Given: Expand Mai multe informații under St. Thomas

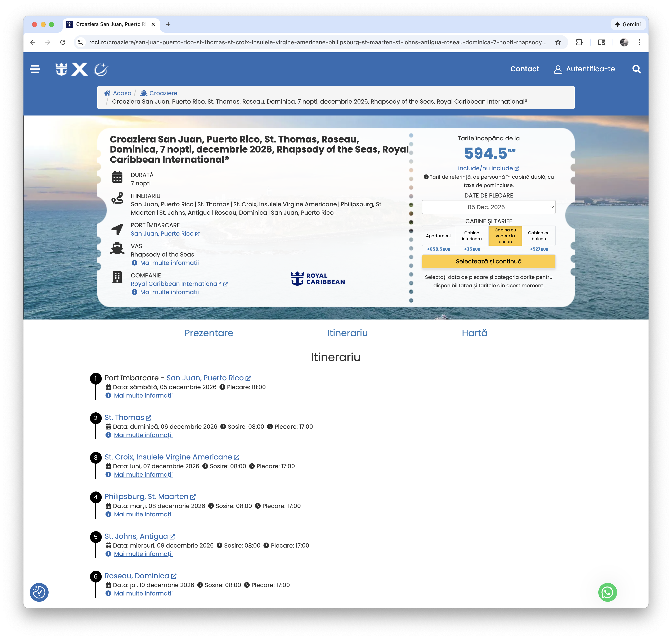Looking at the screenshot, I should point(143,435).
